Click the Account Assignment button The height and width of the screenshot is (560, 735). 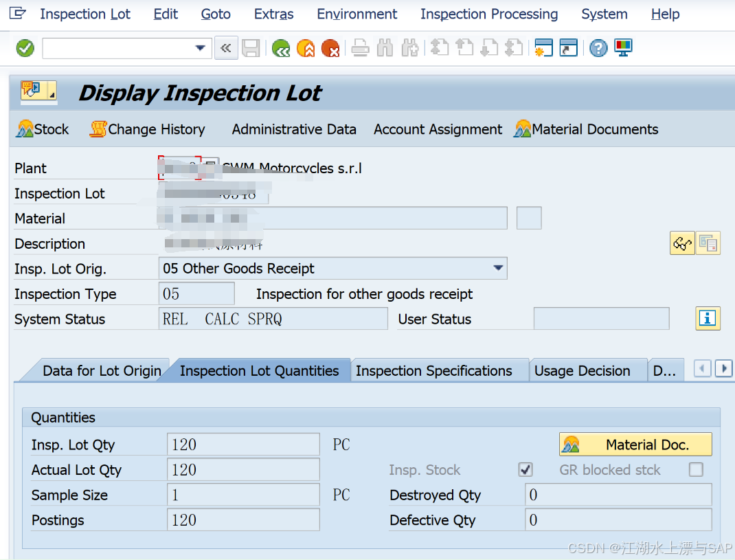pos(438,129)
